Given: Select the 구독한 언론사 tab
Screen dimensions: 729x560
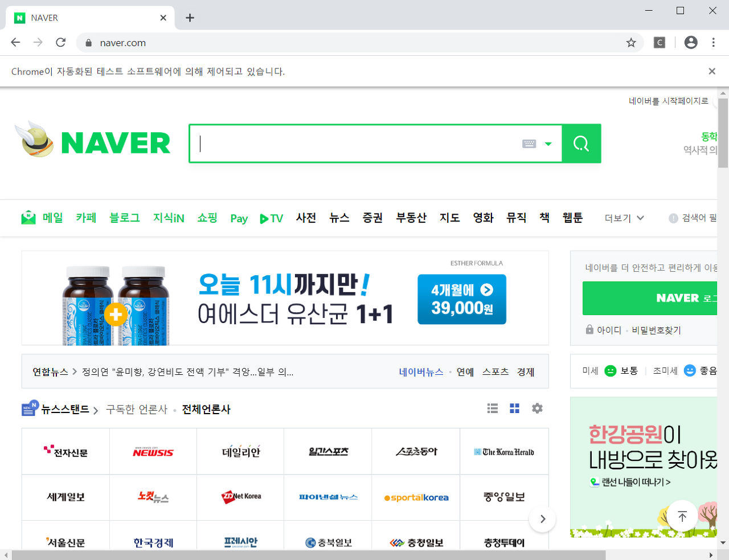Looking at the screenshot, I should 137,409.
